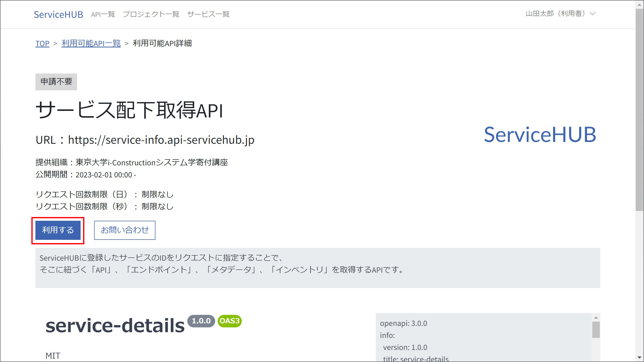Click the 提供組織 organization line
The width and height of the screenshot is (644, 362).
(x=132, y=162)
